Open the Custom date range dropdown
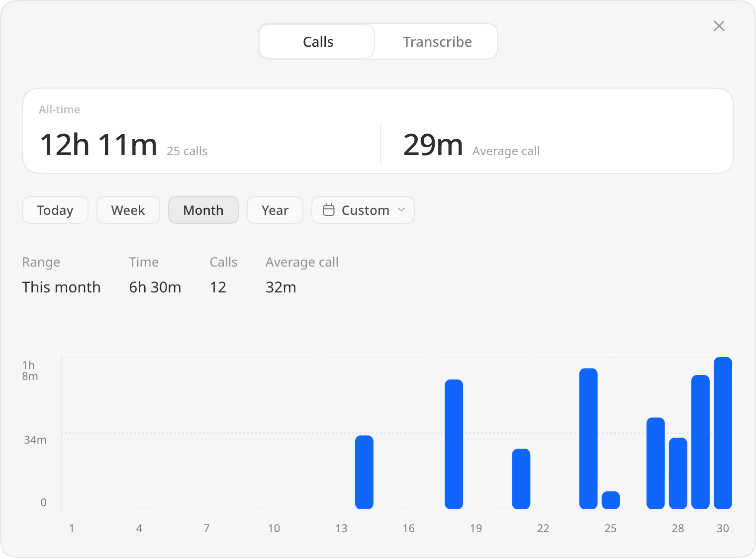Screen dimensions: 756x559 (363, 210)
